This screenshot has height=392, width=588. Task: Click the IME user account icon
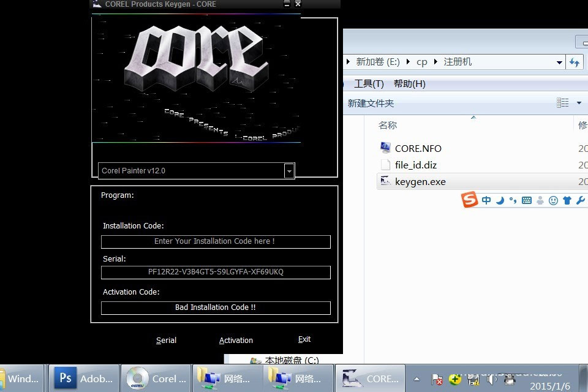[540, 200]
